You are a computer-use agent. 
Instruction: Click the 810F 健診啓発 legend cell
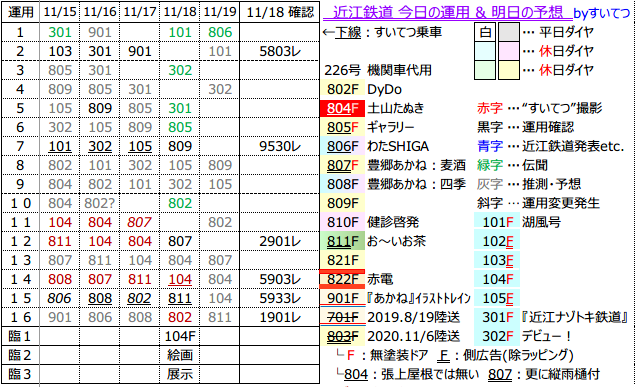click(x=343, y=222)
